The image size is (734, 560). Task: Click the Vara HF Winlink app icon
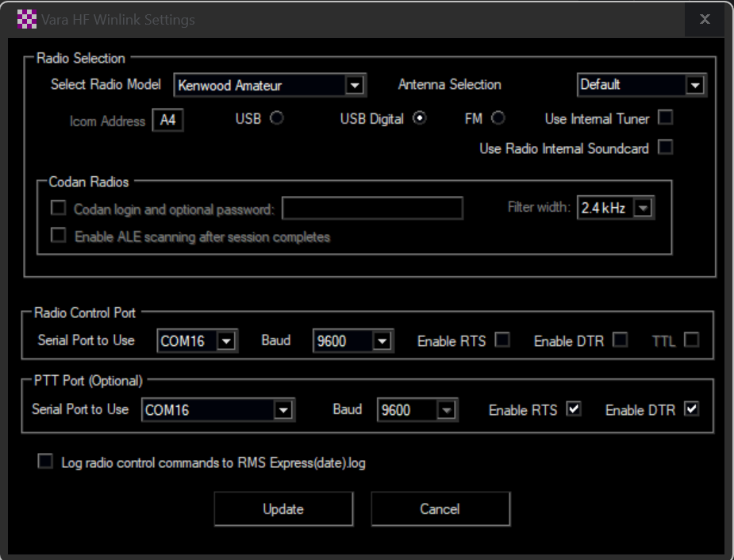tap(27, 19)
